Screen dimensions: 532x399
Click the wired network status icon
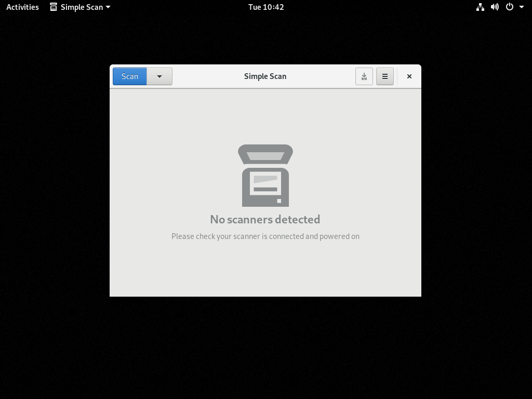click(480, 7)
